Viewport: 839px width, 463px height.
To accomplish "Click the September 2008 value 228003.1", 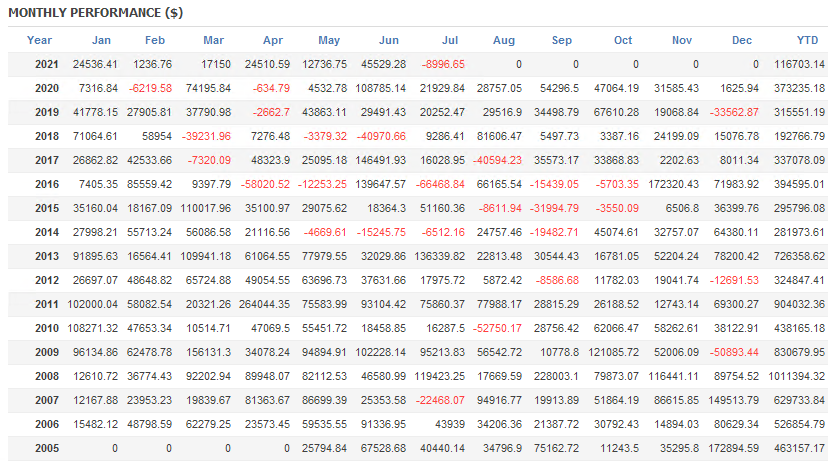I will coord(554,377).
